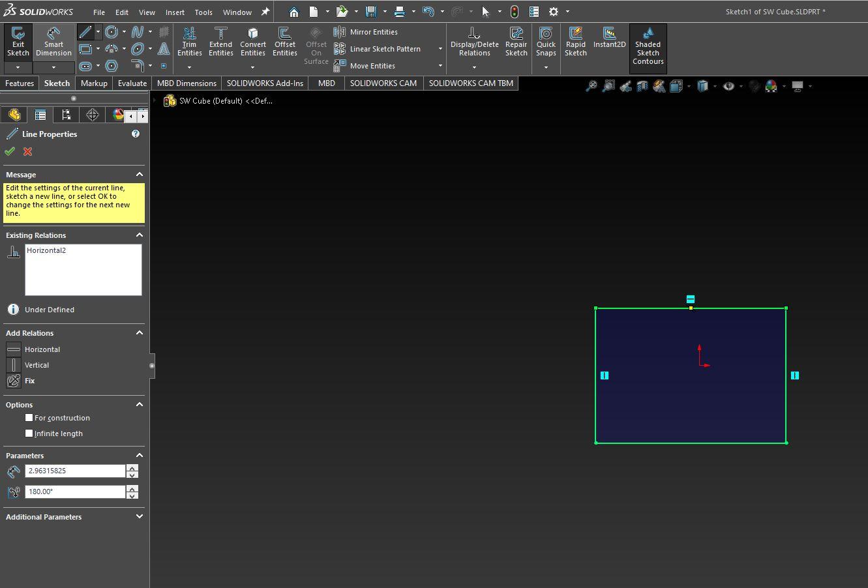Switch to the Evaluate tab
868x588 pixels.
click(132, 83)
